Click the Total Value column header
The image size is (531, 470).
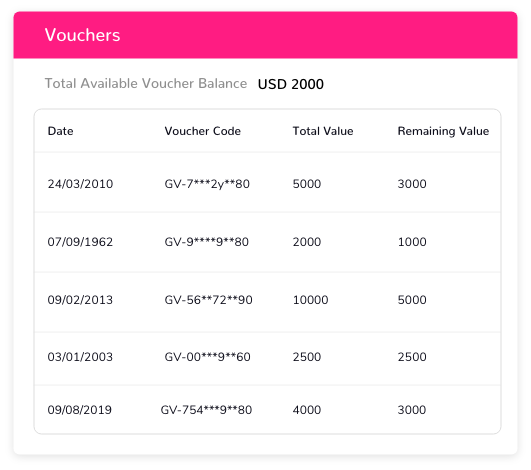pyautogui.click(x=323, y=131)
